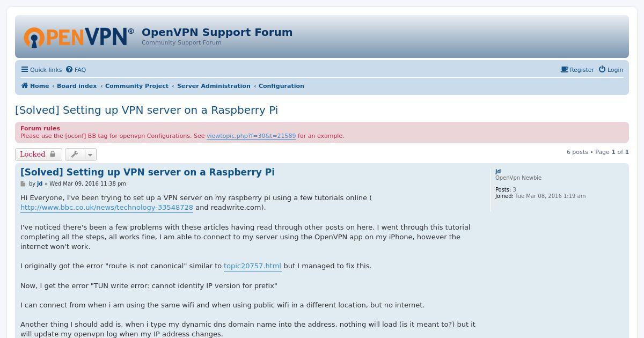This screenshot has height=338, width=644.
Task: Go to Home breadcrumb
Action: tap(35, 86)
